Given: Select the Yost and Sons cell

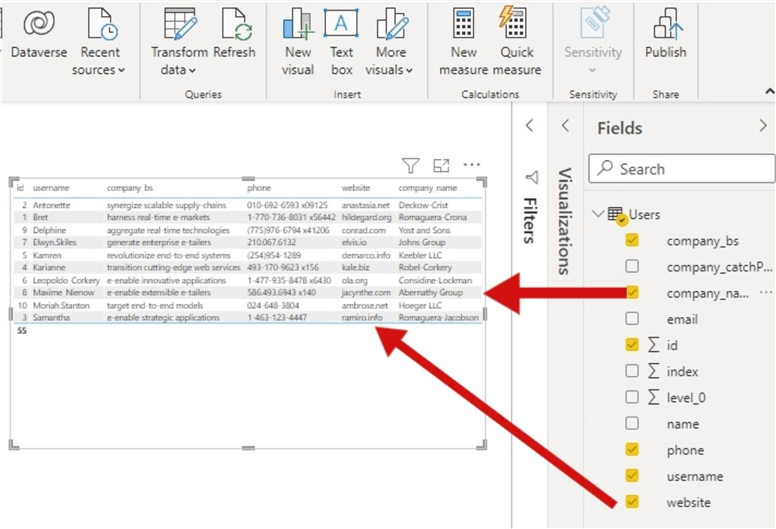Looking at the screenshot, I should (x=424, y=230).
